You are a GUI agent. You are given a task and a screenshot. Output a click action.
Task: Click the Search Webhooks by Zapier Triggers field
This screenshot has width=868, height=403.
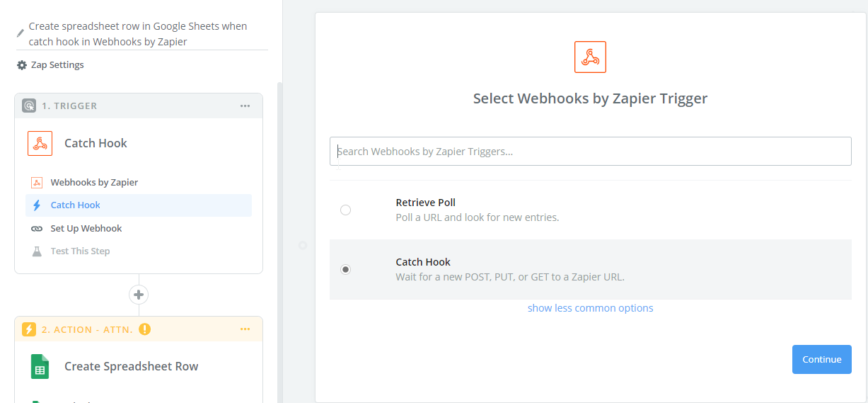(590, 151)
